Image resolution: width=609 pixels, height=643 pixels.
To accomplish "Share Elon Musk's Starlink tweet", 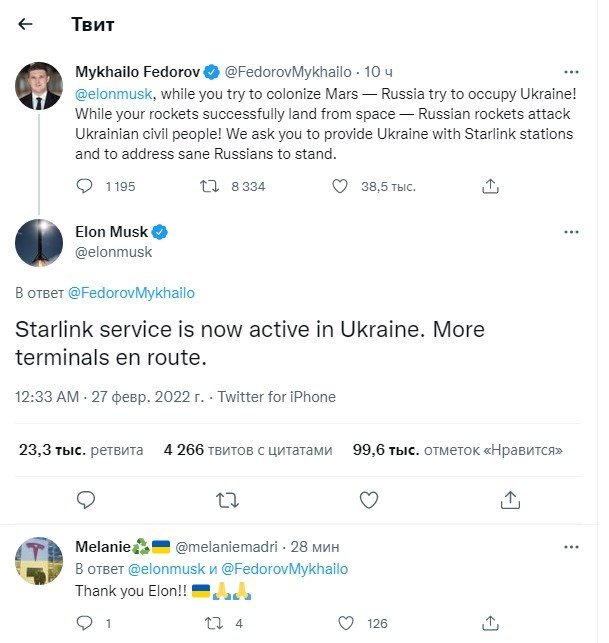I will click(x=510, y=498).
